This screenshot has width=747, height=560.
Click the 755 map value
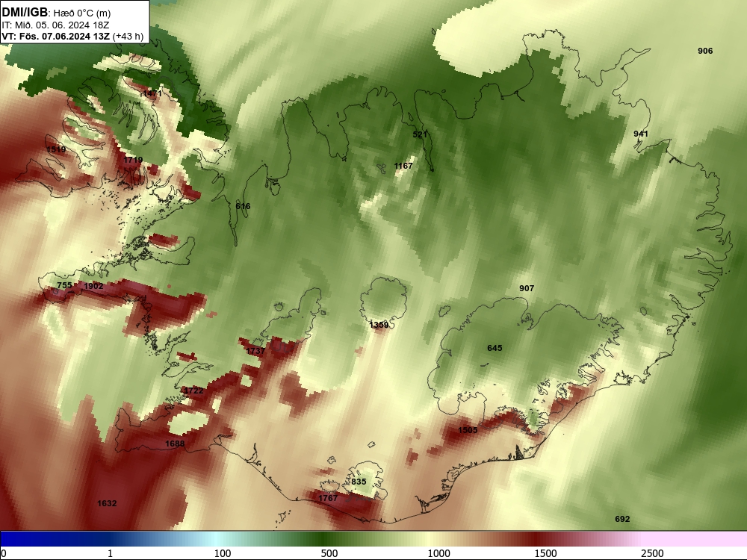click(x=64, y=285)
